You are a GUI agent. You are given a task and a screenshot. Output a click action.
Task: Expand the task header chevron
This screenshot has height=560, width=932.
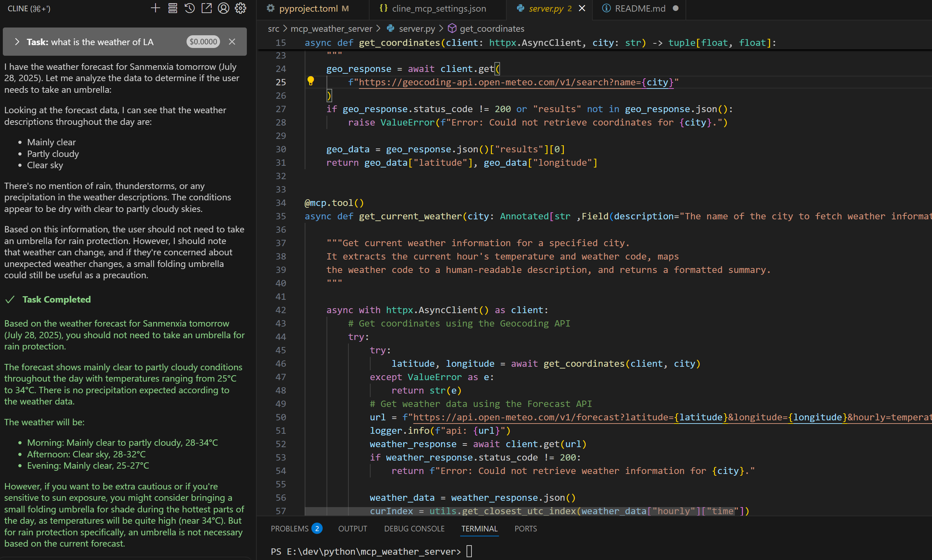tap(17, 42)
